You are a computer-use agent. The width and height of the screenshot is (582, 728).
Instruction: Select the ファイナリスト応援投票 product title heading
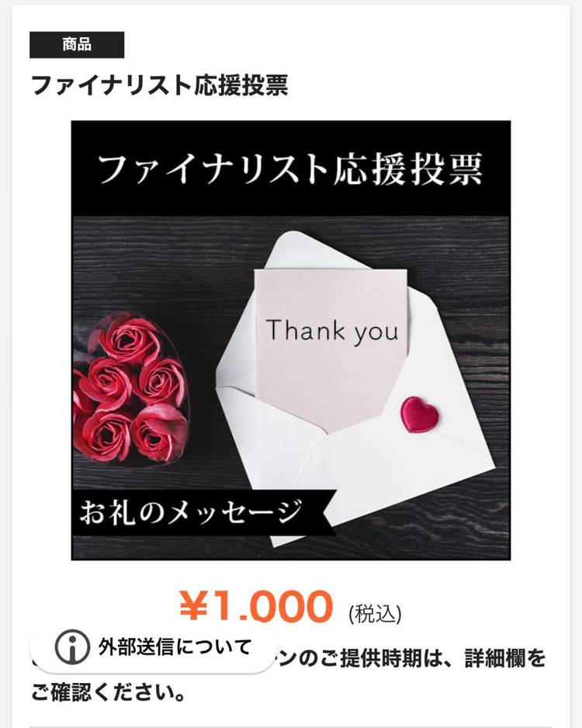(159, 85)
